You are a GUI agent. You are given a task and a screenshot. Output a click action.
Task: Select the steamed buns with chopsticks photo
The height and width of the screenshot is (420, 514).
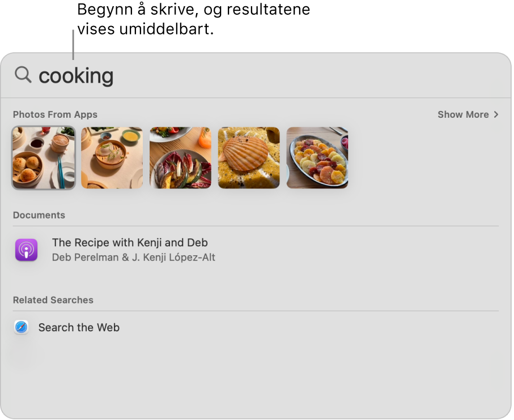(x=44, y=157)
